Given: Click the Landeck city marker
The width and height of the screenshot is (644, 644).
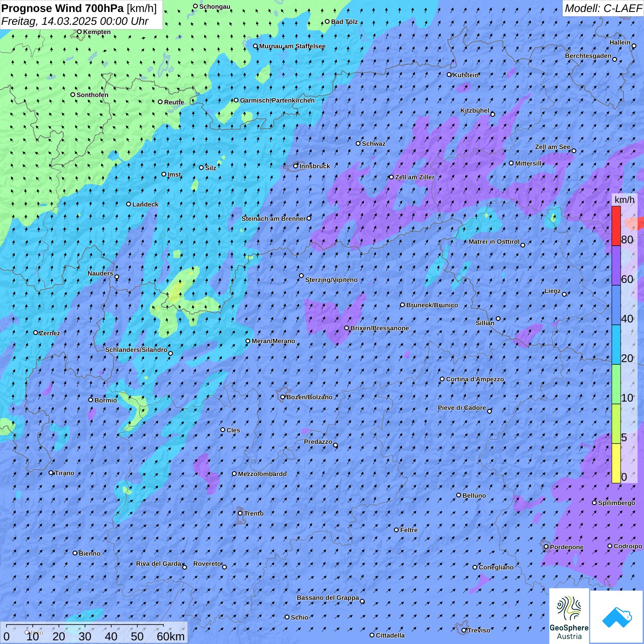Looking at the screenshot, I should (128, 204).
